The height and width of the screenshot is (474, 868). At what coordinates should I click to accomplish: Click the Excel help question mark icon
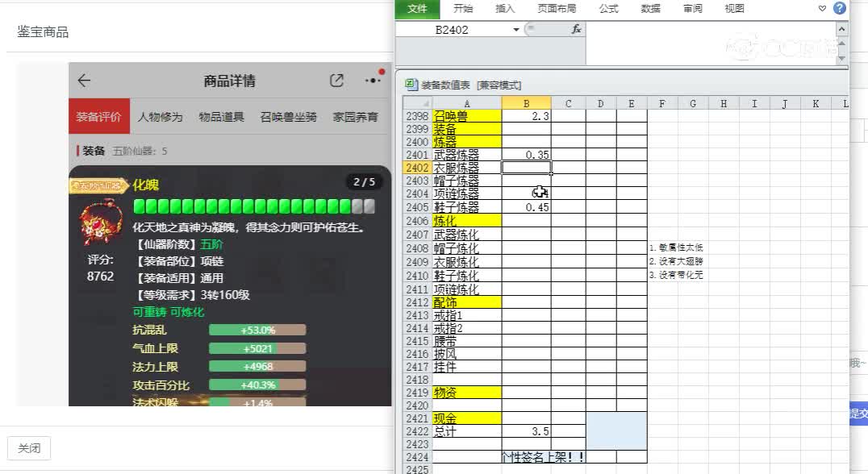(839, 8)
